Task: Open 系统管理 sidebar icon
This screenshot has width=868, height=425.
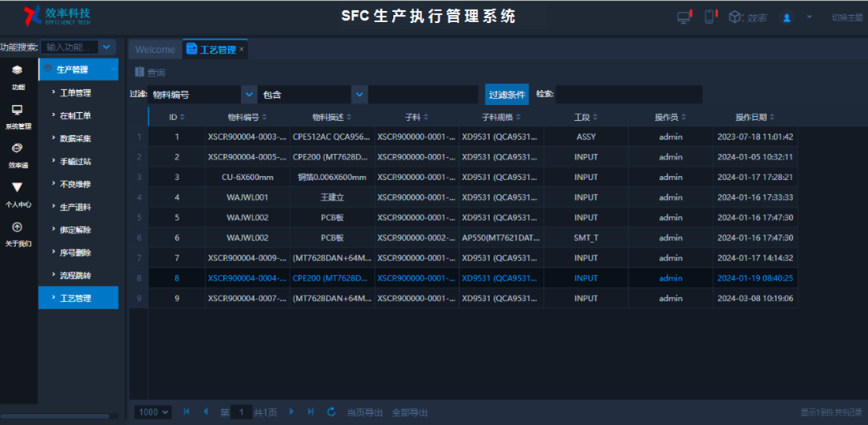Action: point(17,116)
